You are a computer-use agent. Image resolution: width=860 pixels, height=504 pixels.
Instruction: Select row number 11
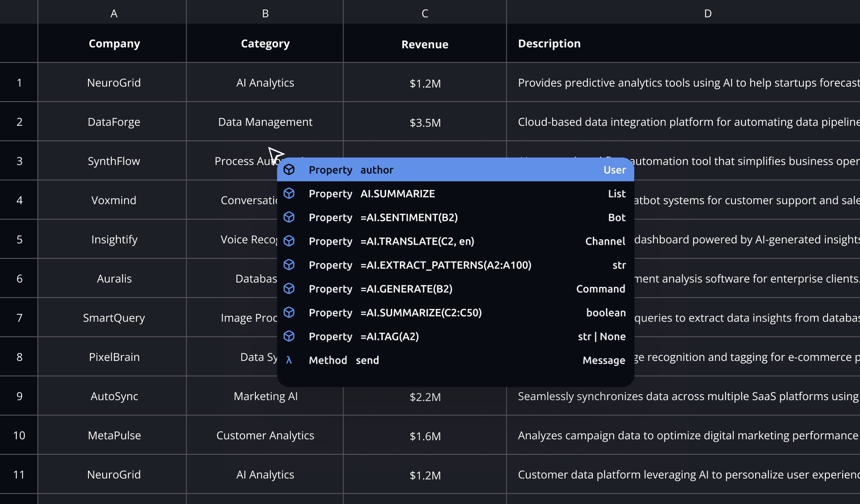click(x=19, y=474)
